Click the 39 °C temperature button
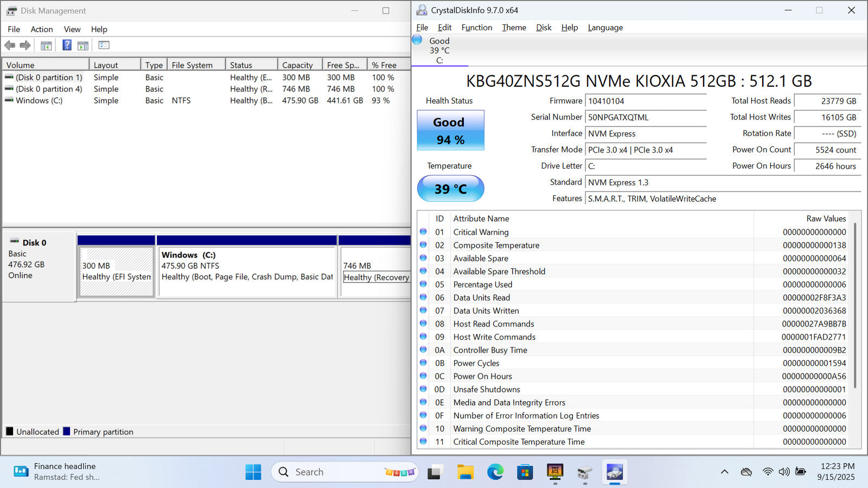 450,189
